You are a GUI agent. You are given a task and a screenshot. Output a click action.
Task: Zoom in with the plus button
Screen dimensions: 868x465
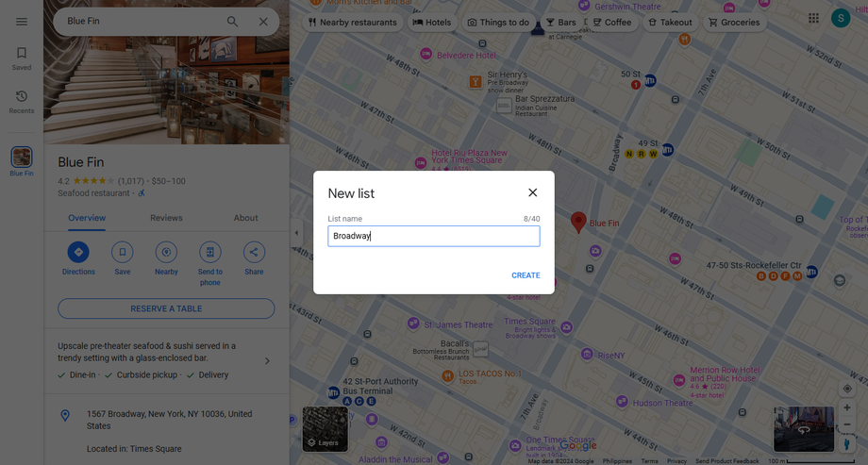coord(847,408)
